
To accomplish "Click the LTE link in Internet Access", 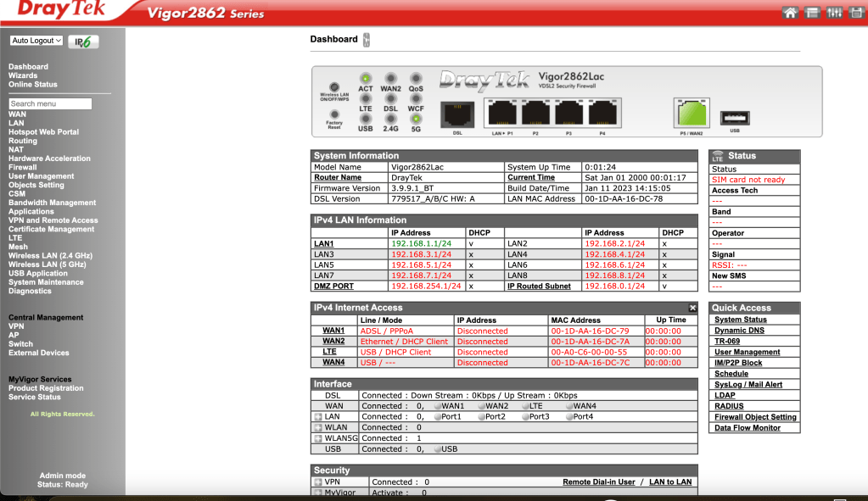I will 329,352.
